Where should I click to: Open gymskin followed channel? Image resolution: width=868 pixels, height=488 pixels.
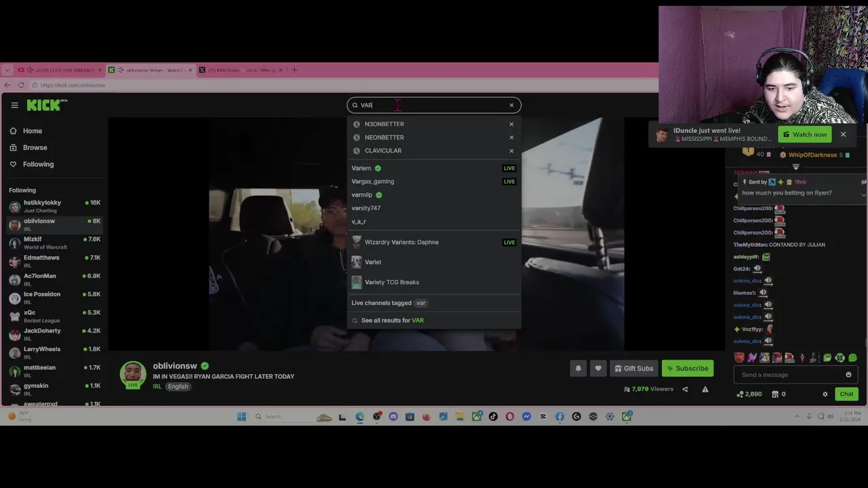(x=54, y=389)
